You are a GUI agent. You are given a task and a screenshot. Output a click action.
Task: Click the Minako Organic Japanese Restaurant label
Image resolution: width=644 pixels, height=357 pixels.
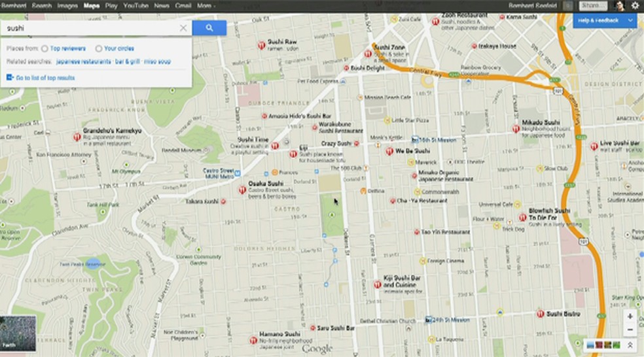click(x=446, y=176)
